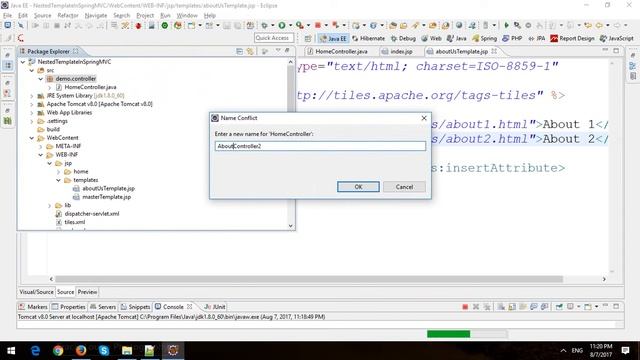The width and height of the screenshot is (640, 360).
Task: Open the Run button dropdown arrow
Action: coord(290,26)
